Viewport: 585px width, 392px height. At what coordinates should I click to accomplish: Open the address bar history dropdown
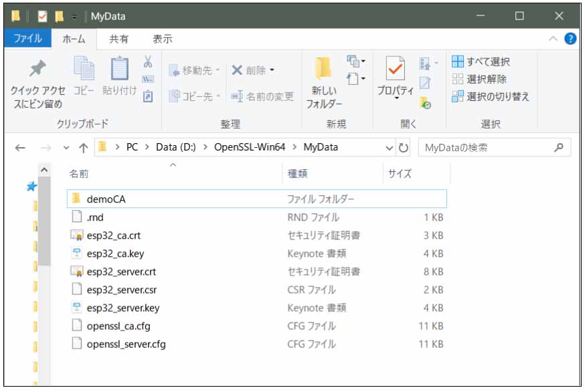click(389, 148)
